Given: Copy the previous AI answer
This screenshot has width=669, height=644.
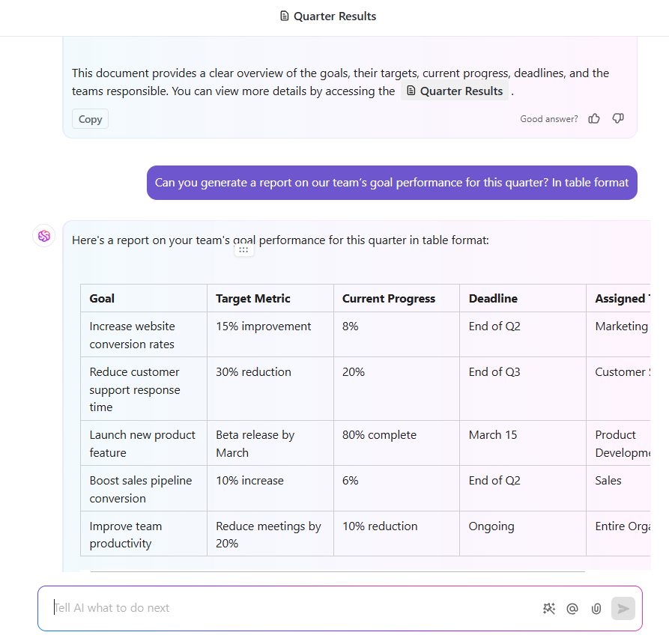Looking at the screenshot, I should coord(90,119).
